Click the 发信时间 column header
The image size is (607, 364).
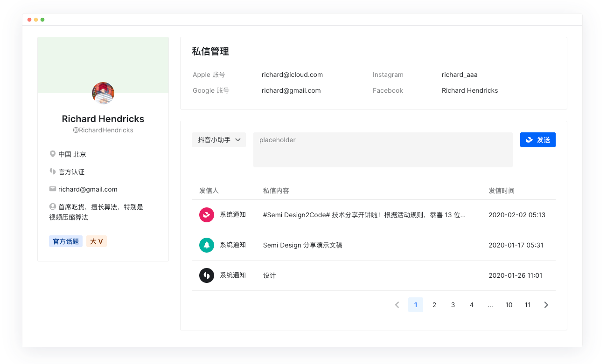(x=502, y=191)
